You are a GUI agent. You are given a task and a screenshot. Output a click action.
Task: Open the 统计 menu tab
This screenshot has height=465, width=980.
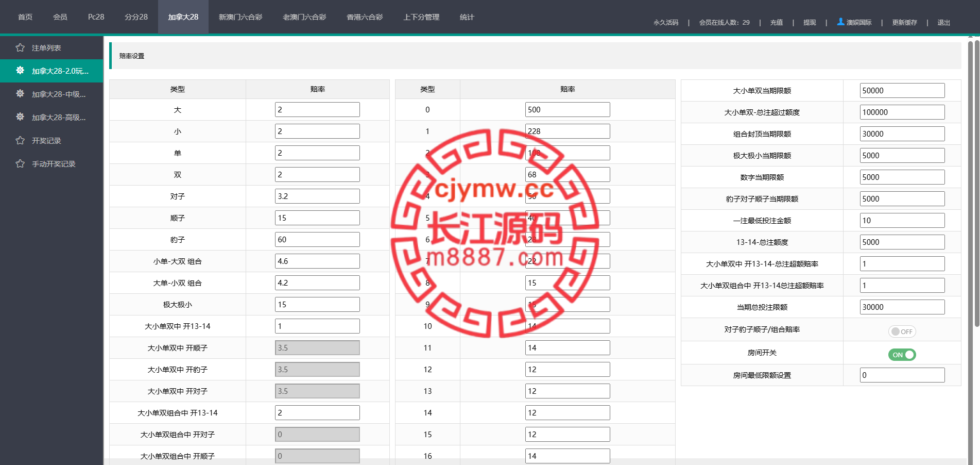(x=467, y=17)
